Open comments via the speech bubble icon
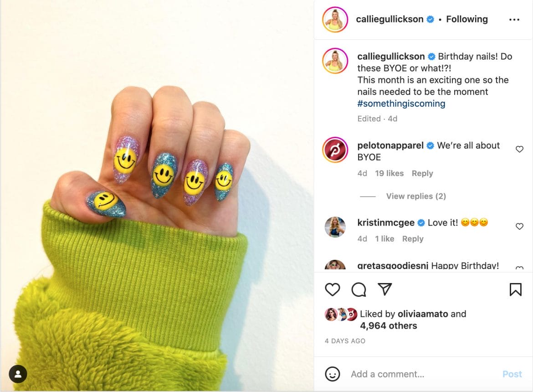 tap(359, 289)
